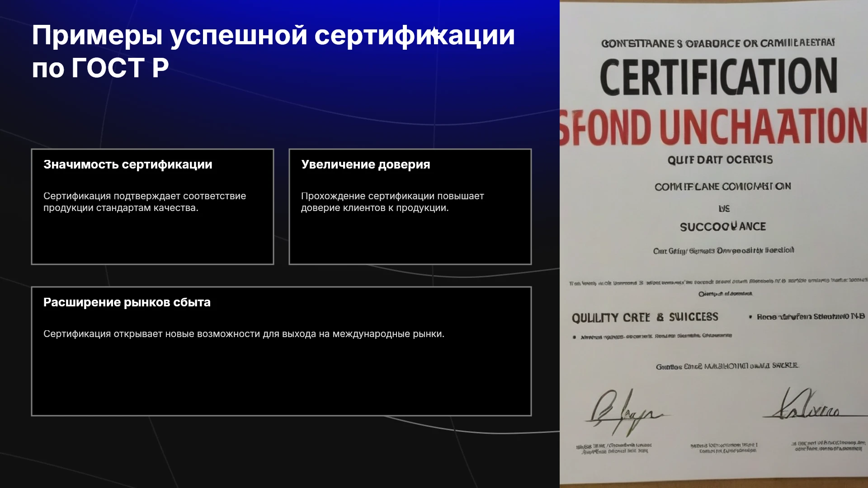Click text about соответствие продукции стандартам качества
This screenshot has width=868, height=488.
click(x=145, y=202)
